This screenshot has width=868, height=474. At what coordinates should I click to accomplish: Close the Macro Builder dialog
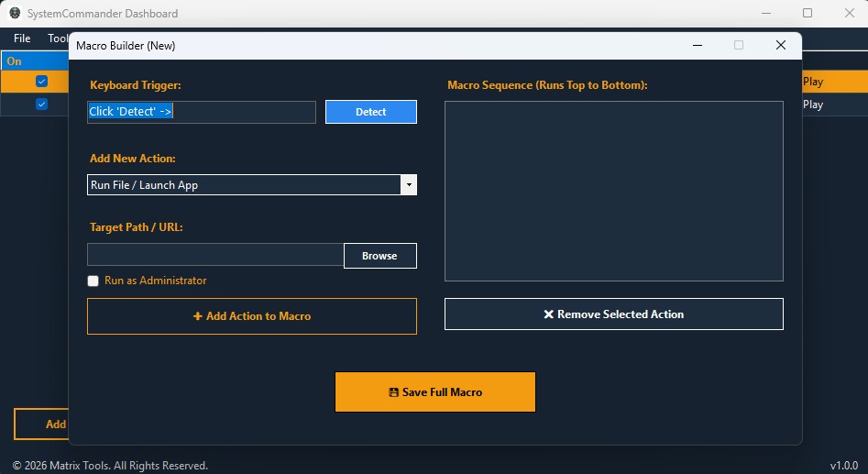781,46
